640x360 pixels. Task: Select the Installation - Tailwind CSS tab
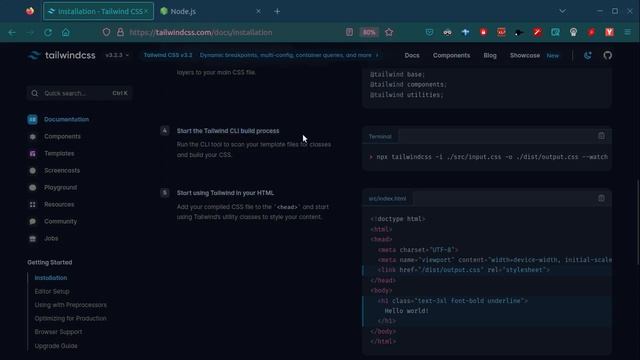pos(98,11)
